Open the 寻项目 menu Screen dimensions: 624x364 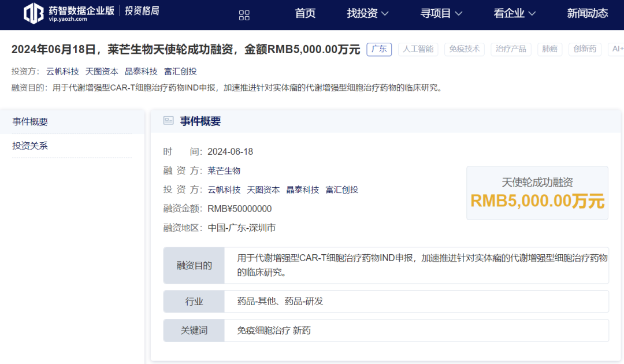tap(441, 13)
